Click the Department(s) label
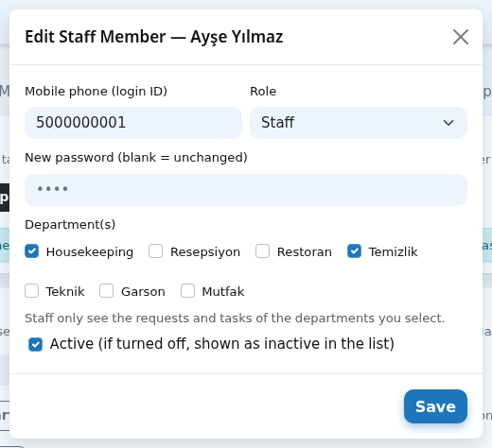 70,225
